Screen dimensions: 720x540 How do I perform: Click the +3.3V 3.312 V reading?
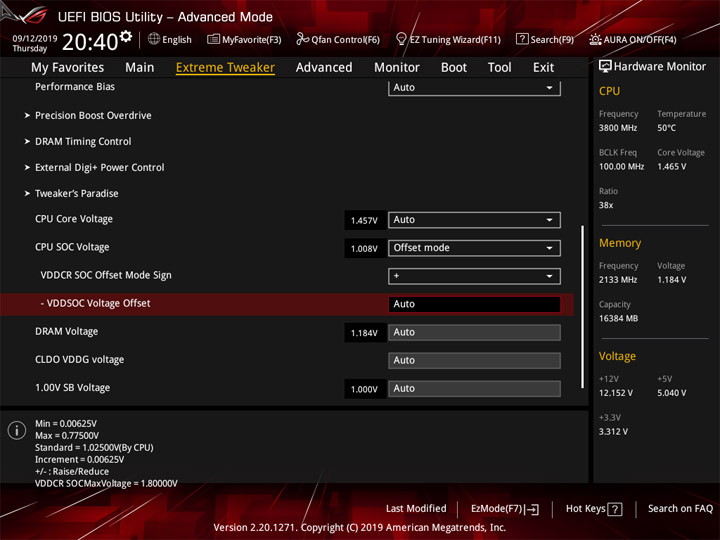[613, 432]
